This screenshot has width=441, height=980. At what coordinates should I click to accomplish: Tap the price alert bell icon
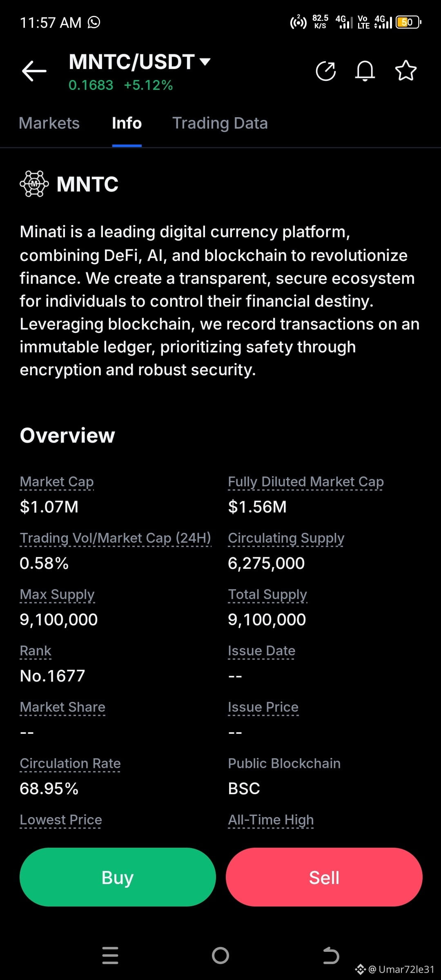click(365, 71)
